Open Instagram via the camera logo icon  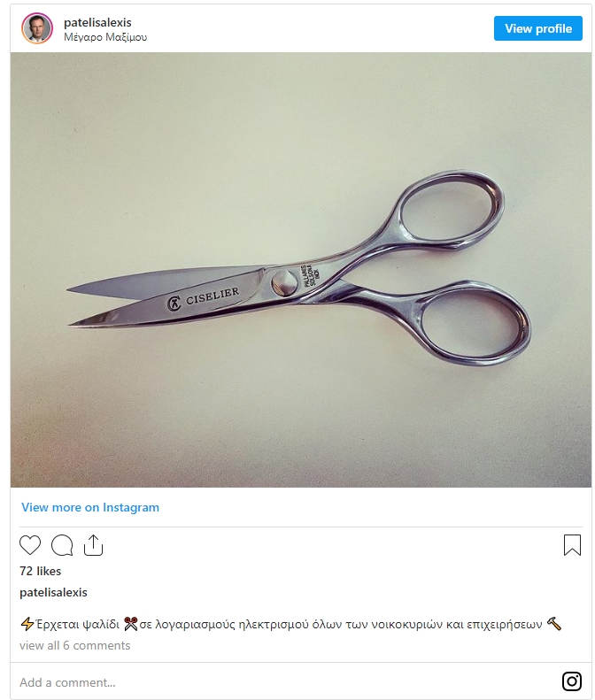572,681
